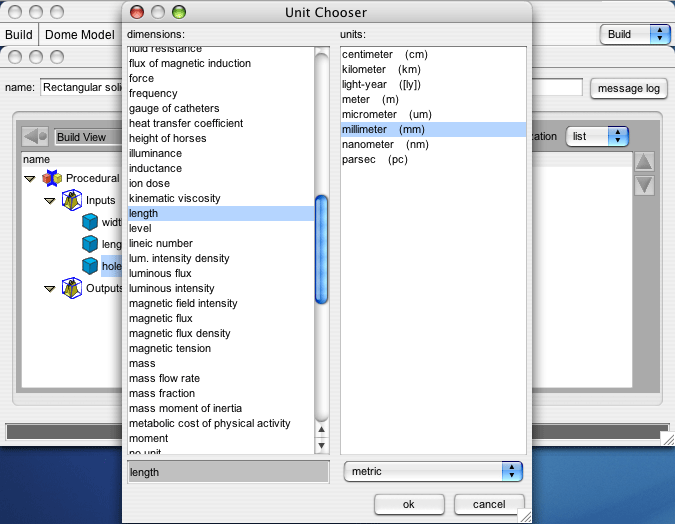Screen dimensions: 675x524
Task: Select magnetic flux density dimension
Action: click(221, 334)
